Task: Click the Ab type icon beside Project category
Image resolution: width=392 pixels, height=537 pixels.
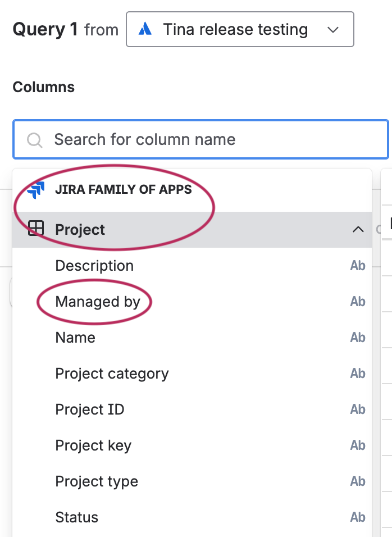Action: coord(358,374)
